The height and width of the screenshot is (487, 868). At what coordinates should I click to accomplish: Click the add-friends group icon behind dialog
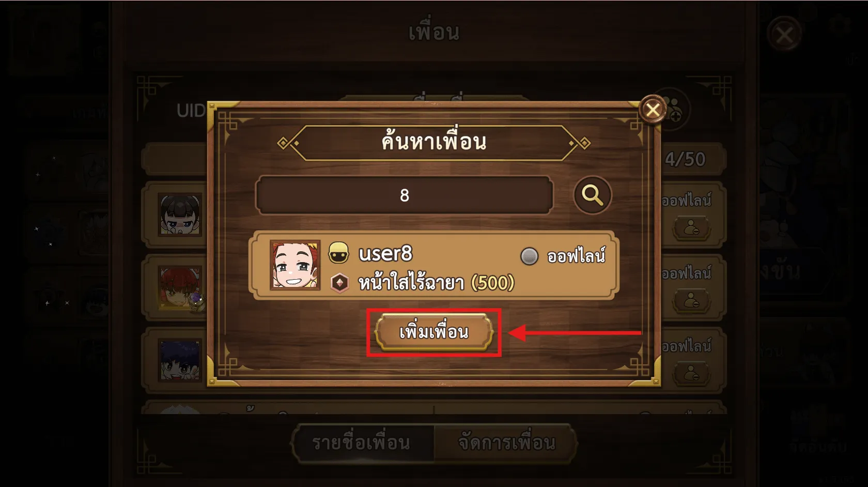click(674, 107)
